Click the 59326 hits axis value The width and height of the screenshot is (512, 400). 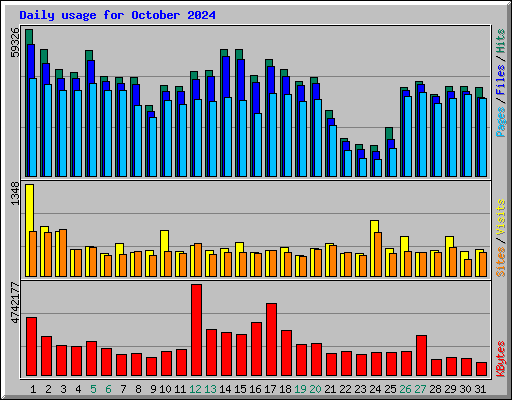tap(15, 42)
